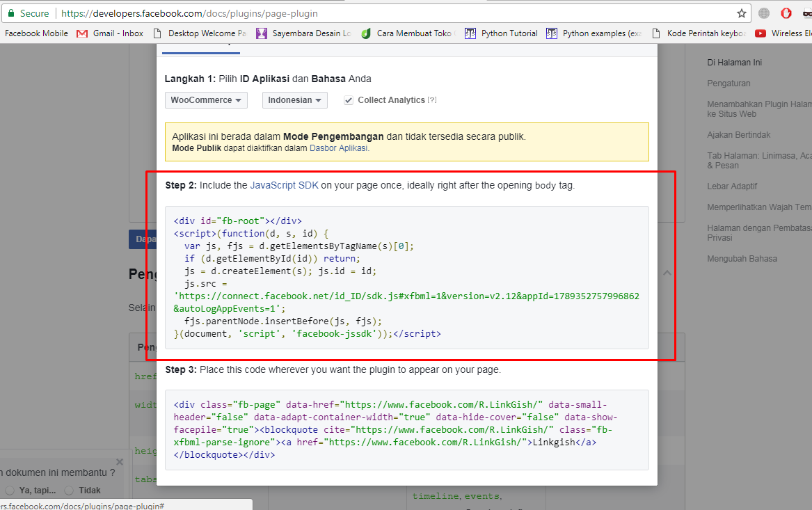Open the WooCommerce app ID dropdown
The height and width of the screenshot is (510, 812).
coord(206,100)
